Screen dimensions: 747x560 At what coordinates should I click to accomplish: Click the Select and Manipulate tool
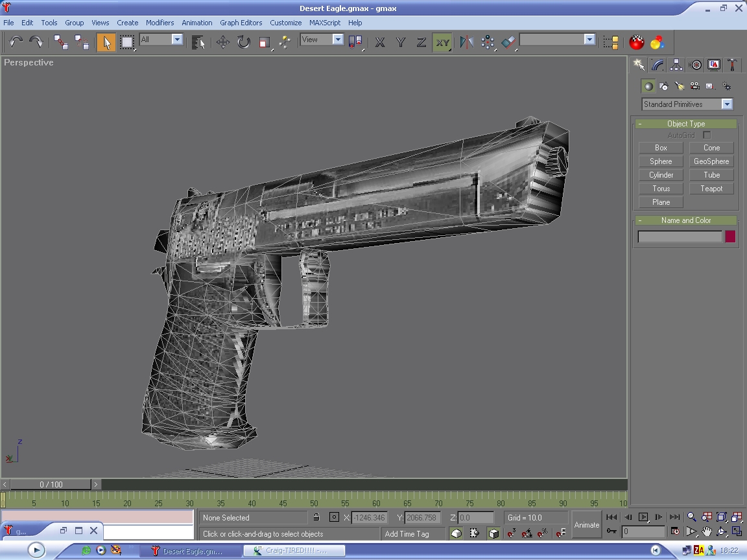(285, 42)
